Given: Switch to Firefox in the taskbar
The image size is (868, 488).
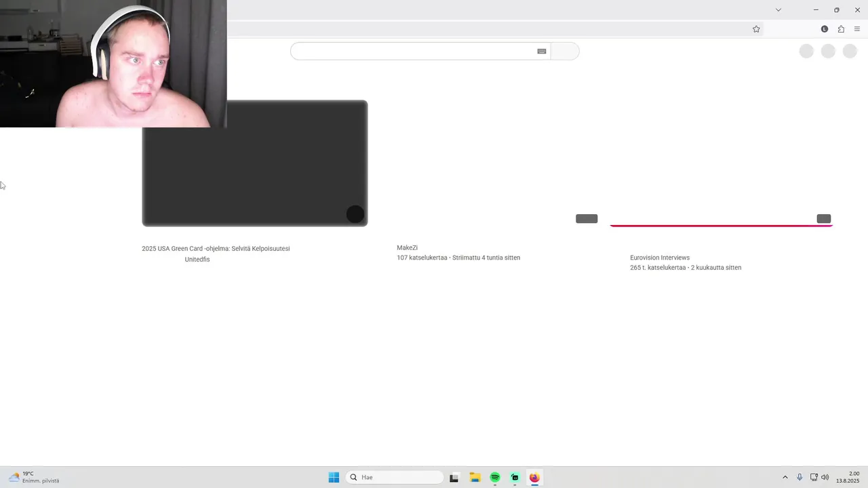Looking at the screenshot, I should coord(534,478).
